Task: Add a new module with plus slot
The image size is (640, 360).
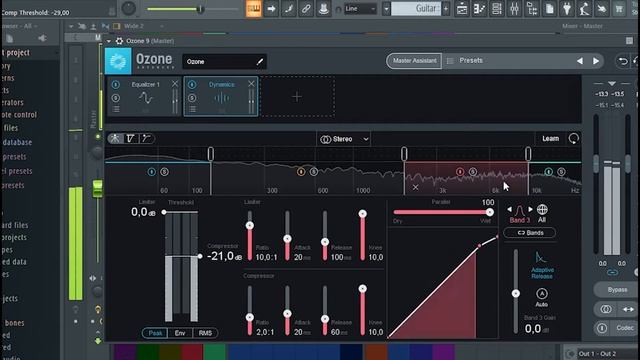Action: point(297,97)
